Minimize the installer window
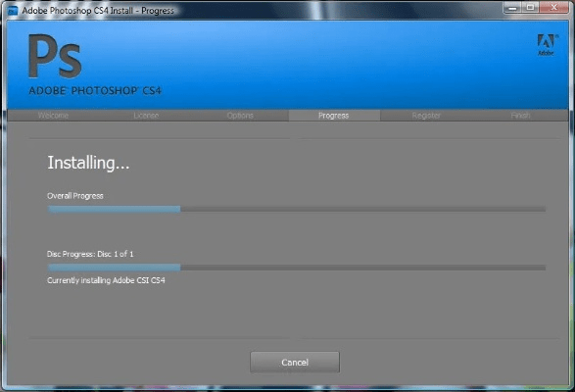This screenshot has height=392, width=575. pos(512,7)
